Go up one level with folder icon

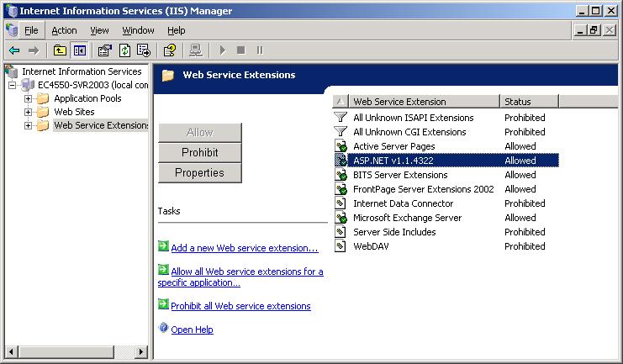pyautogui.click(x=60, y=50)
